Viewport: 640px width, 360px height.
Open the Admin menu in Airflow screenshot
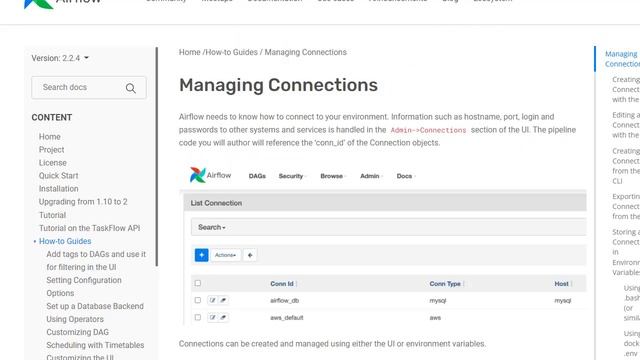click(371, 176)
